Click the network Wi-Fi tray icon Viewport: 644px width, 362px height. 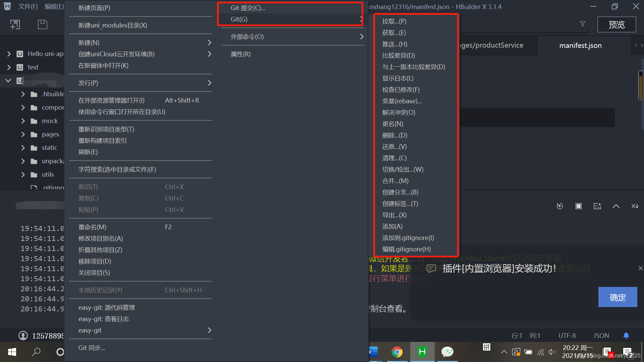point(541,352)
